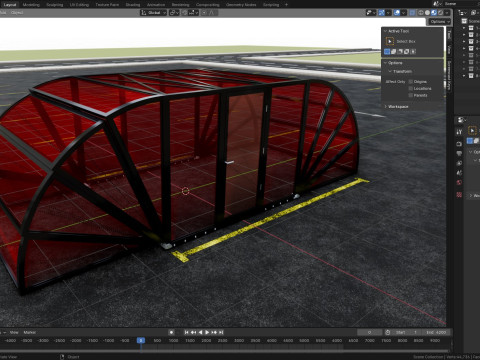The image size is (480, 360).
Task: Open the Geometry Nodes workspace tab
Action: (x=241, y=5)
